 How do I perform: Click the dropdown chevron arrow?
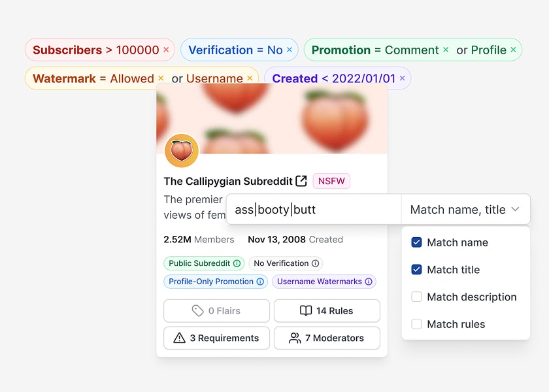[x=515, y=209]
